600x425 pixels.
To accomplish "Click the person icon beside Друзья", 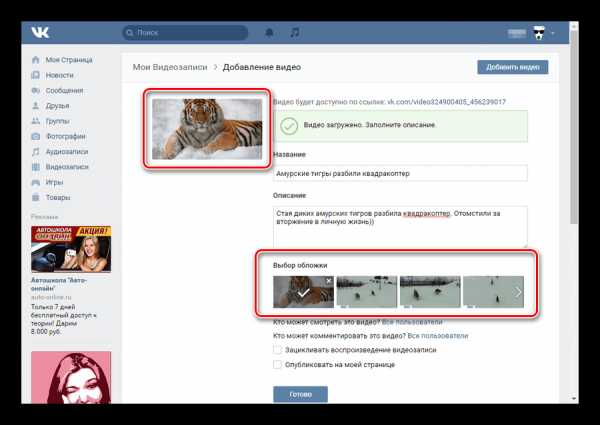I will click(36, 106).
